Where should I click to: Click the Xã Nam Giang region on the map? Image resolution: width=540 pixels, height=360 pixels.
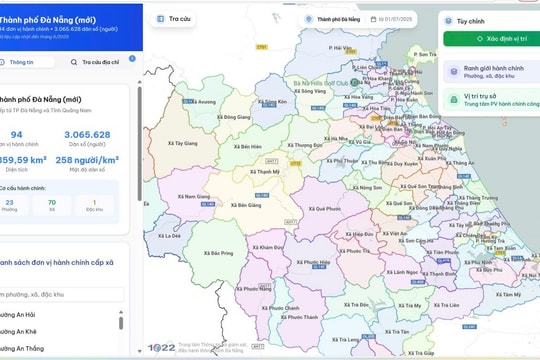[x=194, y=196]
